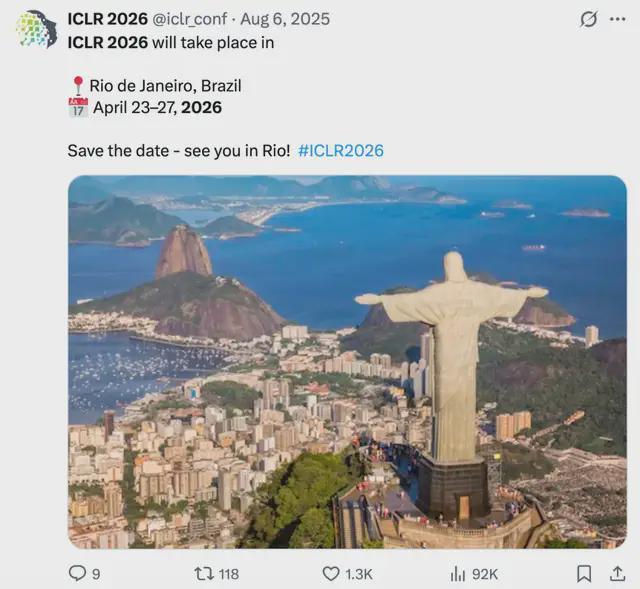Click the 92K views count
Viewport: 640px width, 589px height.
[485, 574]
